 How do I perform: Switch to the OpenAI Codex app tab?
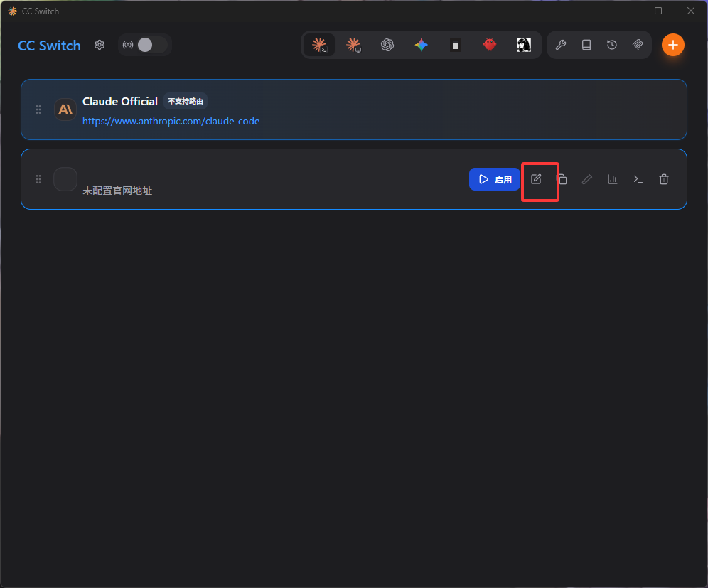coord(387,45)
